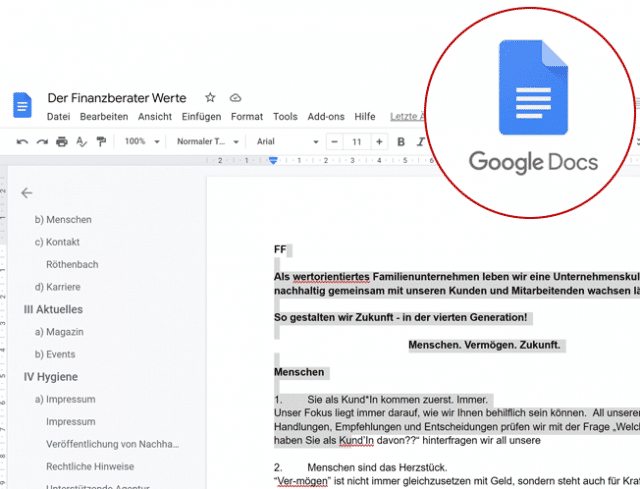Open the zoom 100% dropdown
Image resolution: width=640 pixels, height=489 pixels.
point(142,142)
